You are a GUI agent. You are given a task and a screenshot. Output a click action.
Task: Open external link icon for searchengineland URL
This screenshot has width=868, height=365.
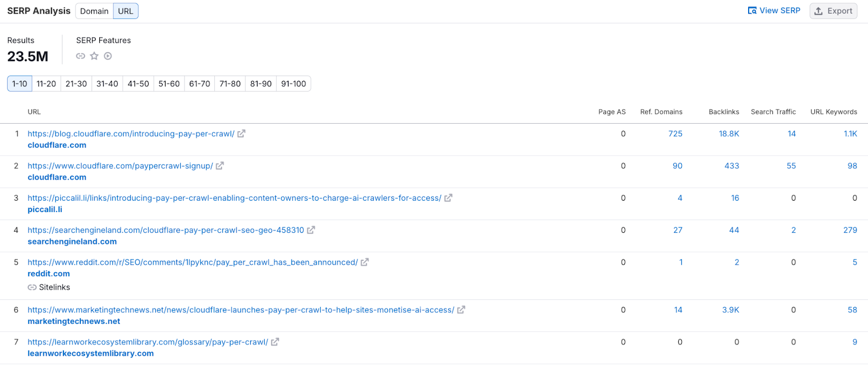click(x=311, y=230)
